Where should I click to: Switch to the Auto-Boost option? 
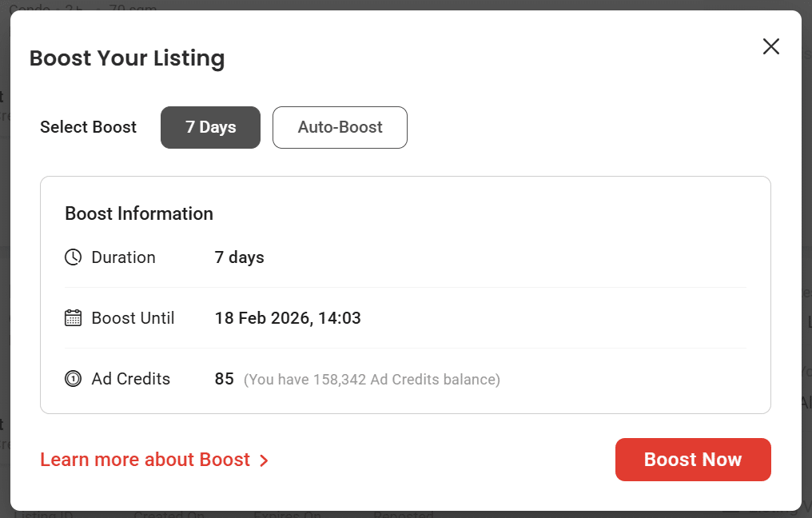pyautogui.click(x=340, y=127)
